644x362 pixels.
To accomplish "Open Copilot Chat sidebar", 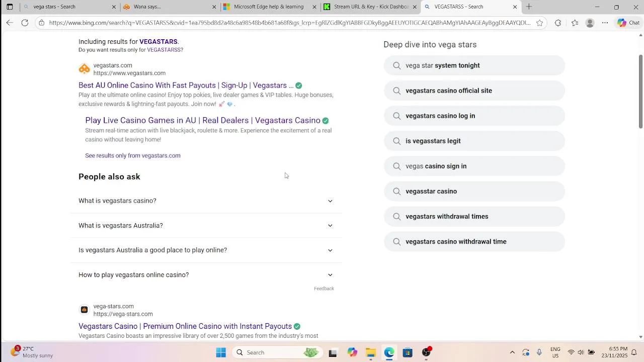I will point(628,23).
